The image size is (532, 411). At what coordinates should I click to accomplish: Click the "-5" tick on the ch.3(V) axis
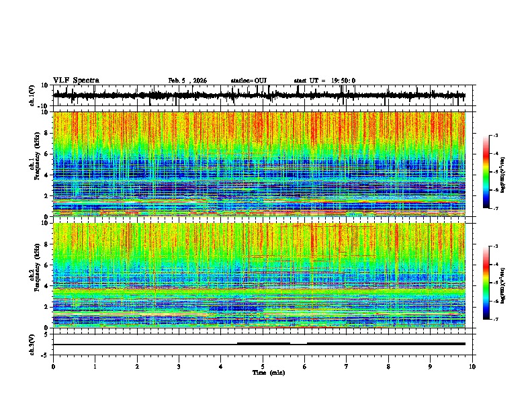(46, 355)
